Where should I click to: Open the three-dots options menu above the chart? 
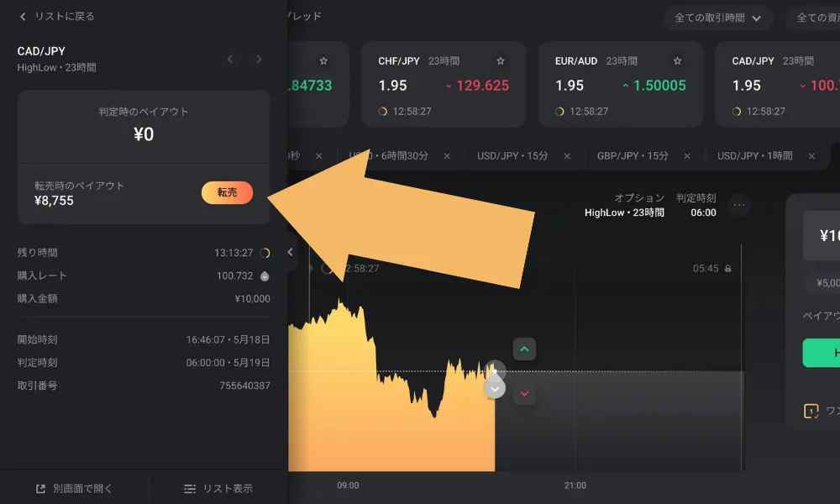[x=739, y=205]
